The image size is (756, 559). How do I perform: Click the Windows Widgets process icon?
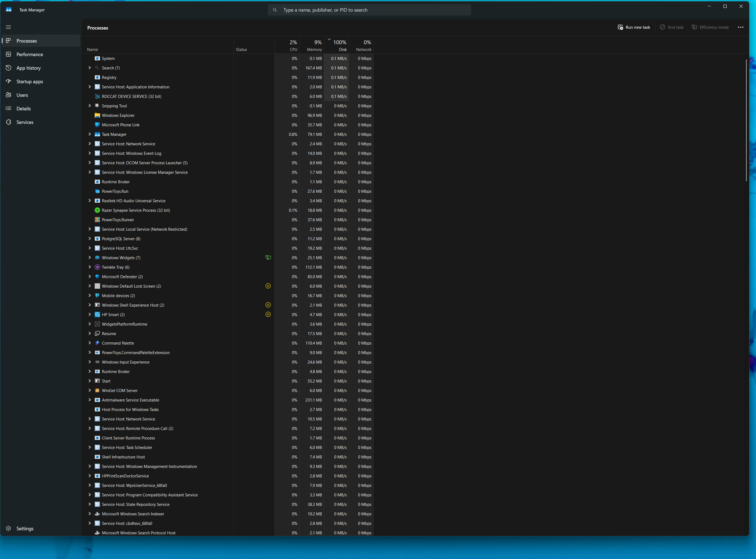pyautogui.click(x=97, y=258)
